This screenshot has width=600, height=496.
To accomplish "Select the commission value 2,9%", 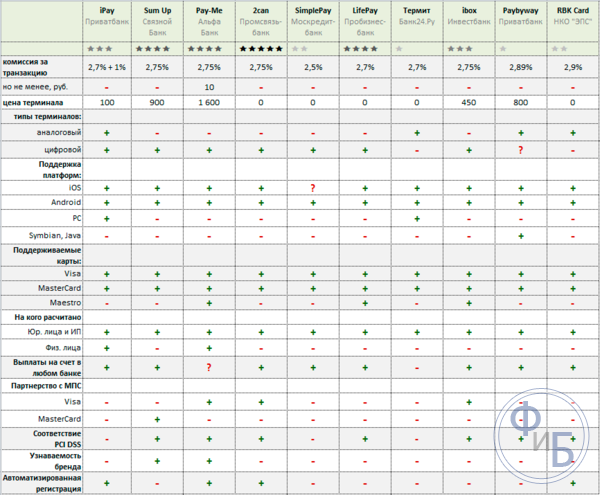I will (x=573, y=67).
